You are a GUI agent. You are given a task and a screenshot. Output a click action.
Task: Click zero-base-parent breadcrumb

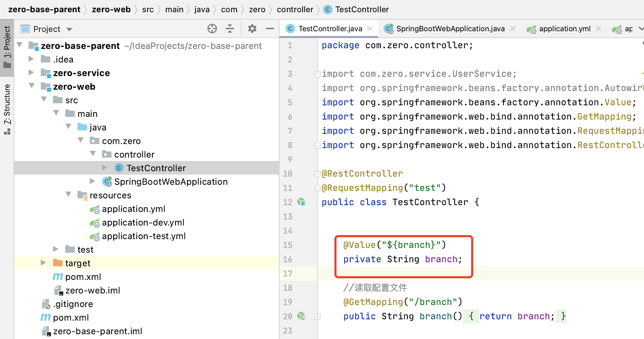44,10
